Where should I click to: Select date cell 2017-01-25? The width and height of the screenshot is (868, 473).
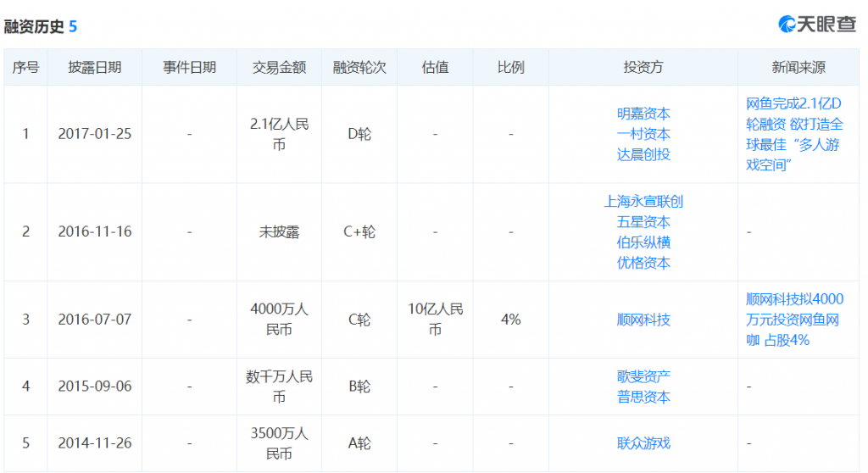(x=95, y=134)
